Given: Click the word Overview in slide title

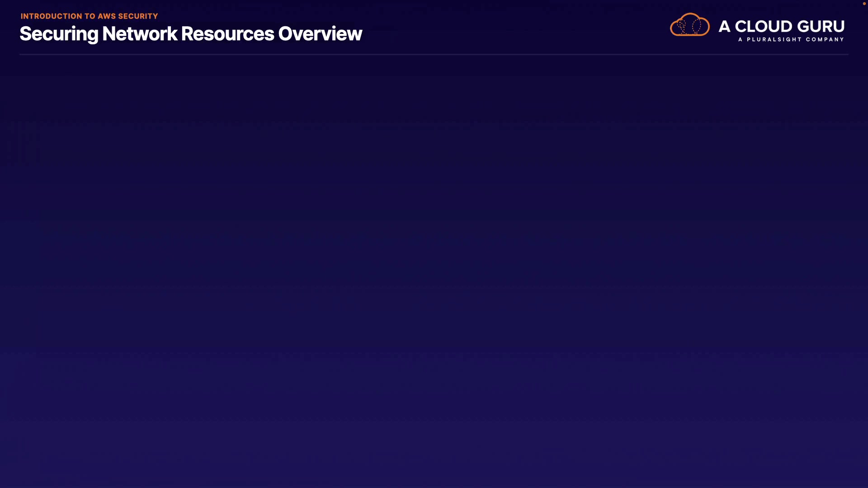Looking at the screenshot, I should (x=320, y=34).
